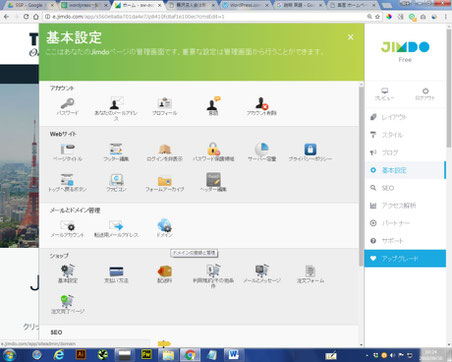Screen dimensions: 452x362
Task: Open the あなたのメールアドレス setting
Action: pos(116,109)
